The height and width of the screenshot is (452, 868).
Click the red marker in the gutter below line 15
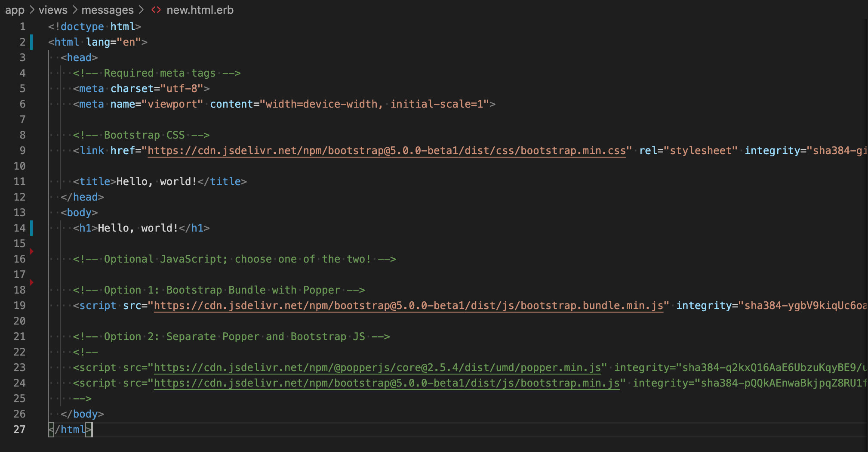(31, 251)
